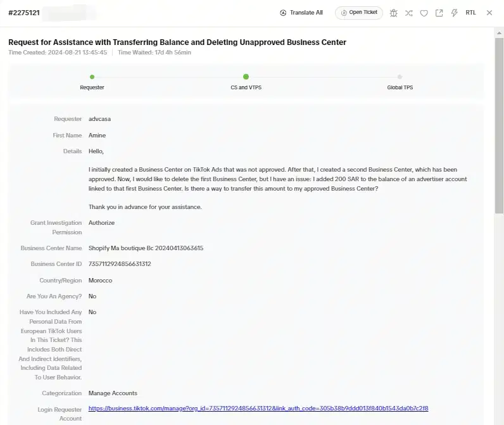Click country value Morocco
The width and height of the screenshot is (504, 425).
point(100,281)
